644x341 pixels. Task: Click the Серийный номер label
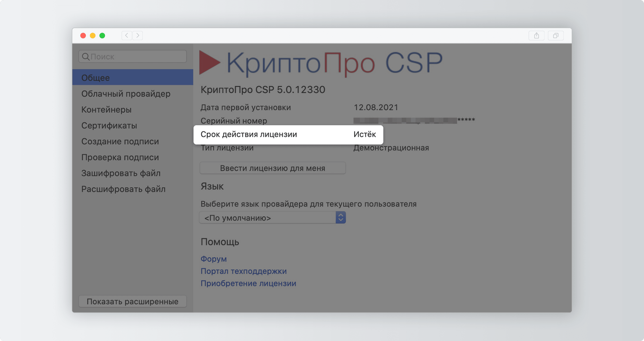pos(234,121)
